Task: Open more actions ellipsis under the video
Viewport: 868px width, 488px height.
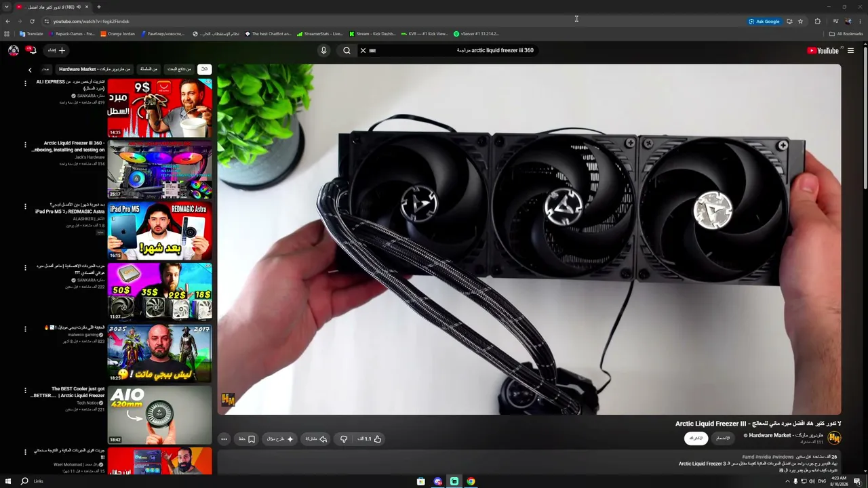Action: point(224,439)
